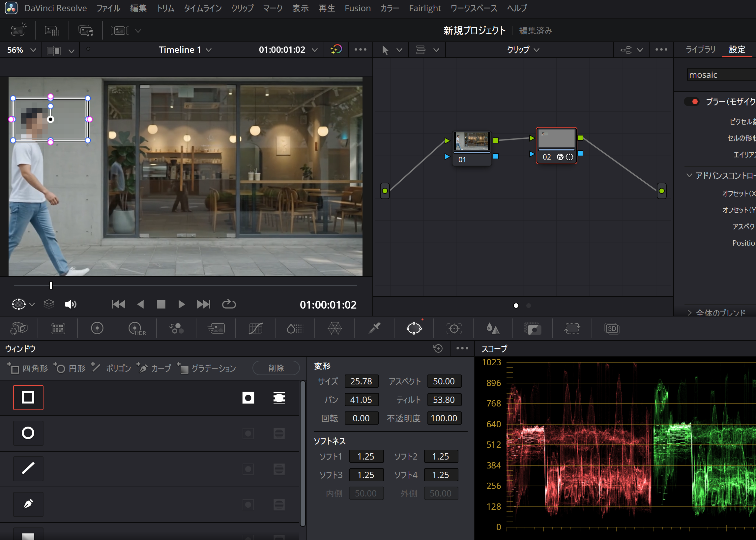
Task: Open the Blur and Sharpen palette
Action: (x=493, y=329)
